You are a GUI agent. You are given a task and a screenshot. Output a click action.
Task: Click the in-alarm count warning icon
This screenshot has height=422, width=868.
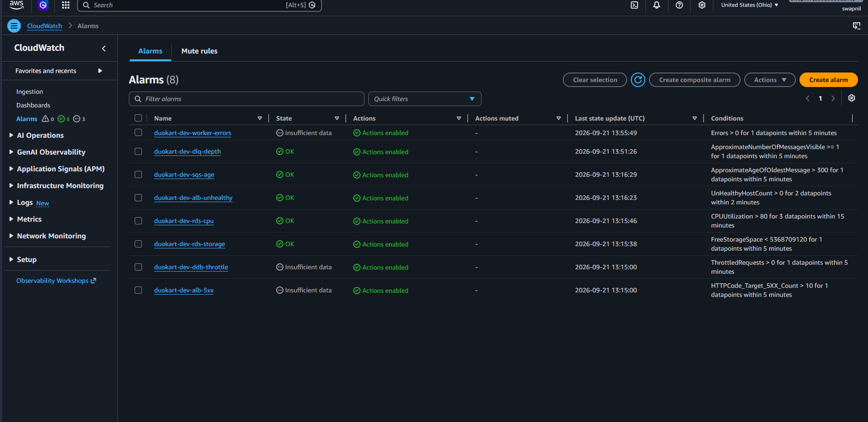coord(45,119)
